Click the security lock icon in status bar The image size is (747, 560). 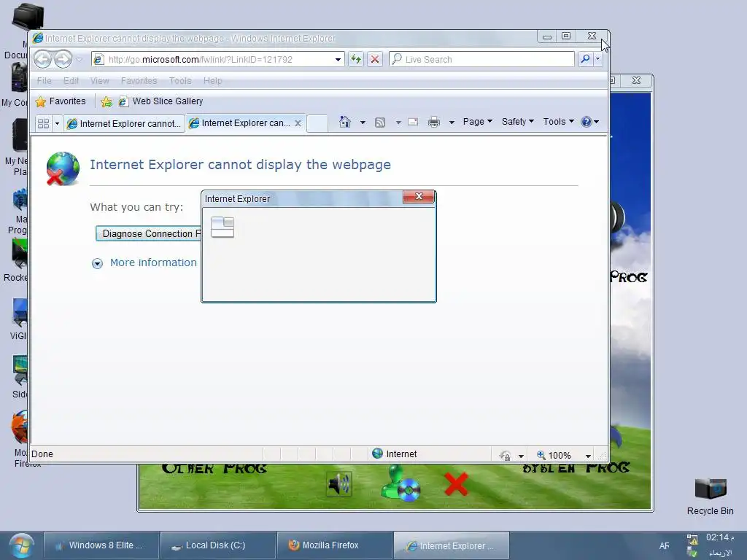click(x=506, y=456)
